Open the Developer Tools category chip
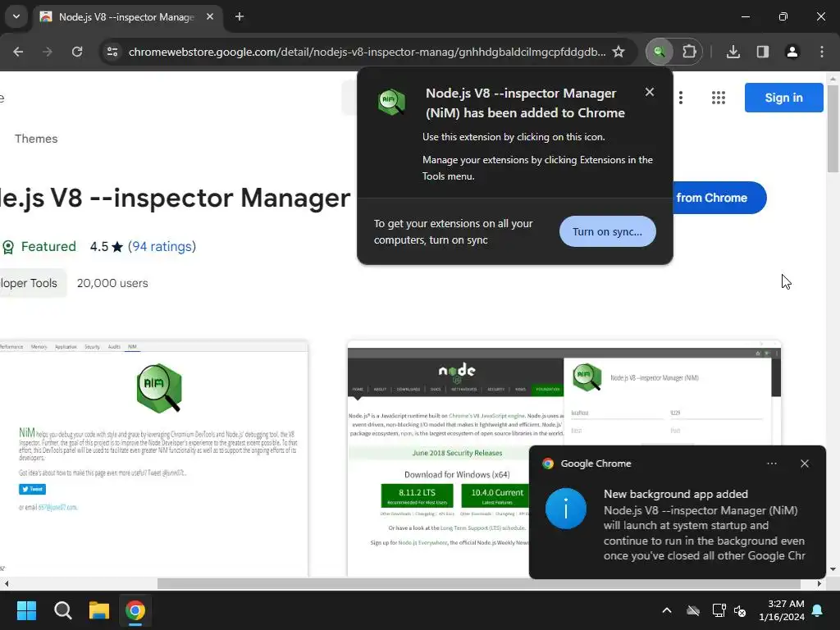 [x=33, y=283]
